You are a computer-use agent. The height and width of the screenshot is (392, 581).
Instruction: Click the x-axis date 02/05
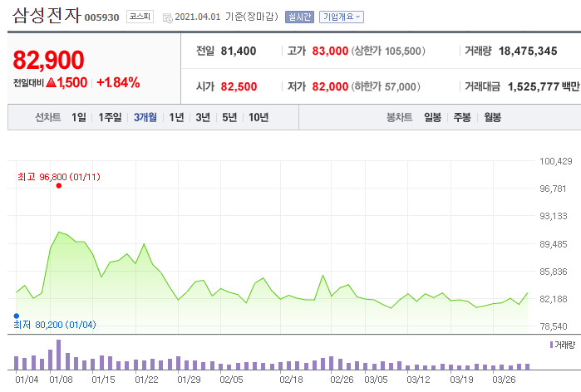[x=231, y=380]
